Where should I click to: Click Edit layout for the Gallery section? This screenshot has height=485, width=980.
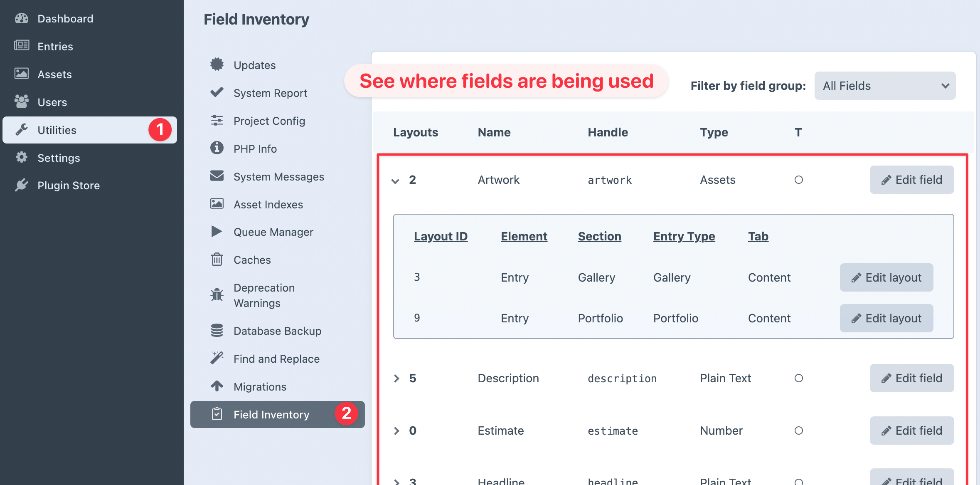886,277
